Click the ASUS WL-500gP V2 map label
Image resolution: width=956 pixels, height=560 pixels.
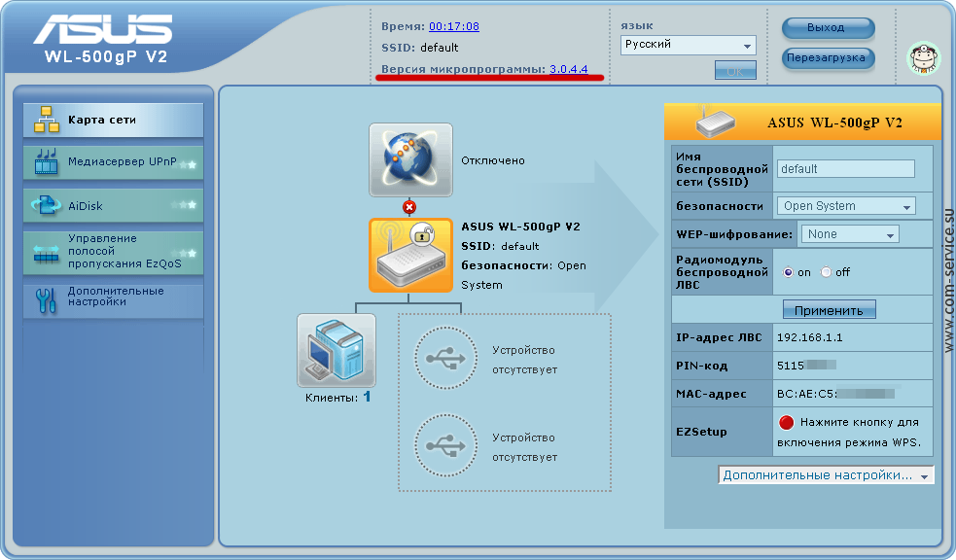[520, 227]
